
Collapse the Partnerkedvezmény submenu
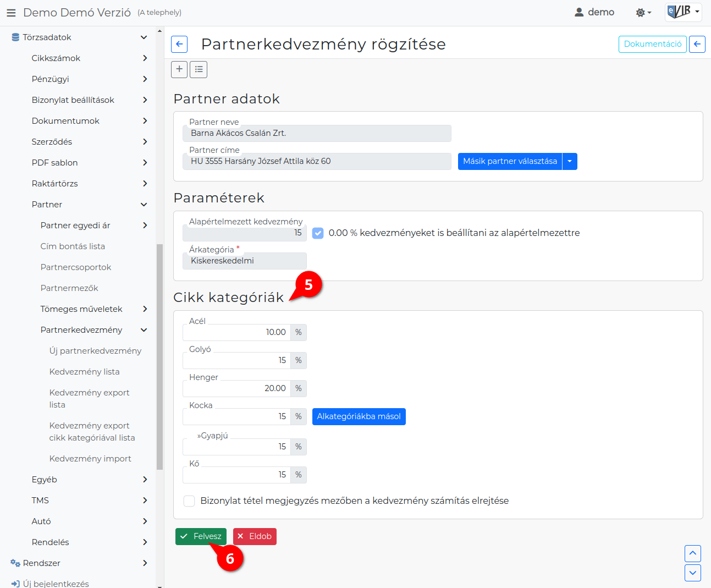[x=144, y=330]
